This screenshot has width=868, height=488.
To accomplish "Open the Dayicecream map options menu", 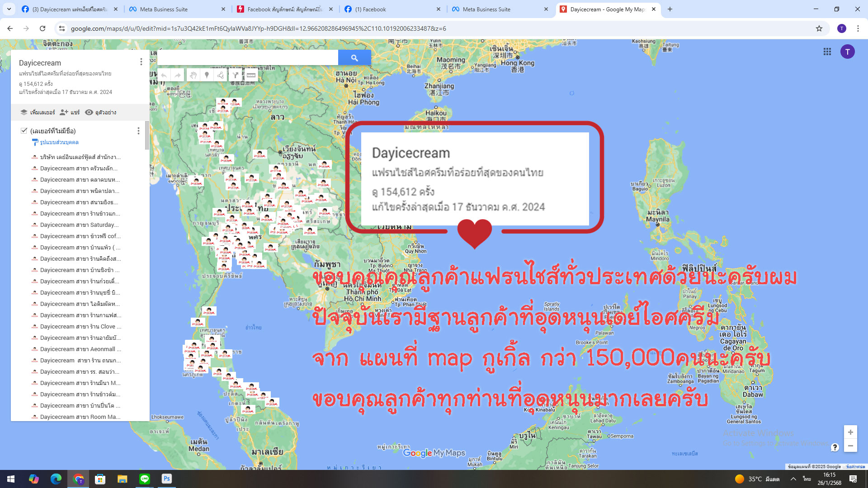I will point(141,62).
